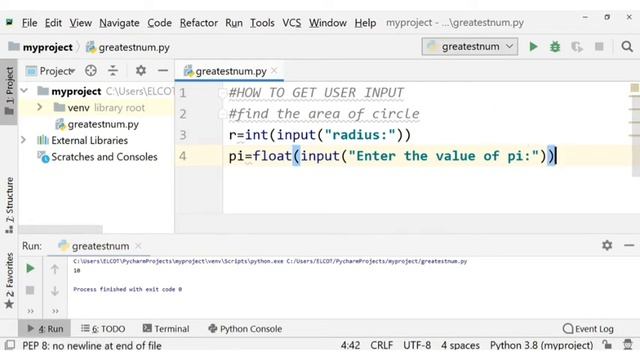This screenshot has width=640, height=360.
Task: Open the VCS menu
Action: point(291,23)
